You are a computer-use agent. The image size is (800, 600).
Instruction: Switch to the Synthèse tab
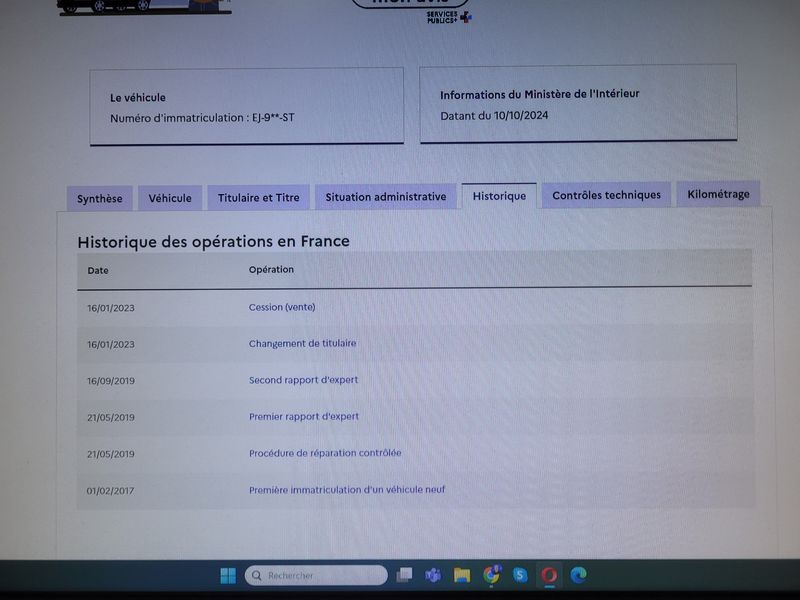[99, 198]
